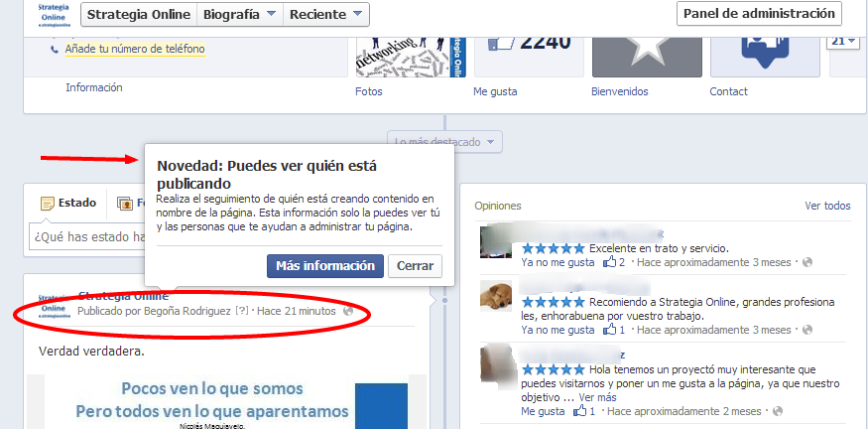Click Añade tu número de teléfono link
The width and height of the screenshot is (868, 429).
click(x=135, y=50)
